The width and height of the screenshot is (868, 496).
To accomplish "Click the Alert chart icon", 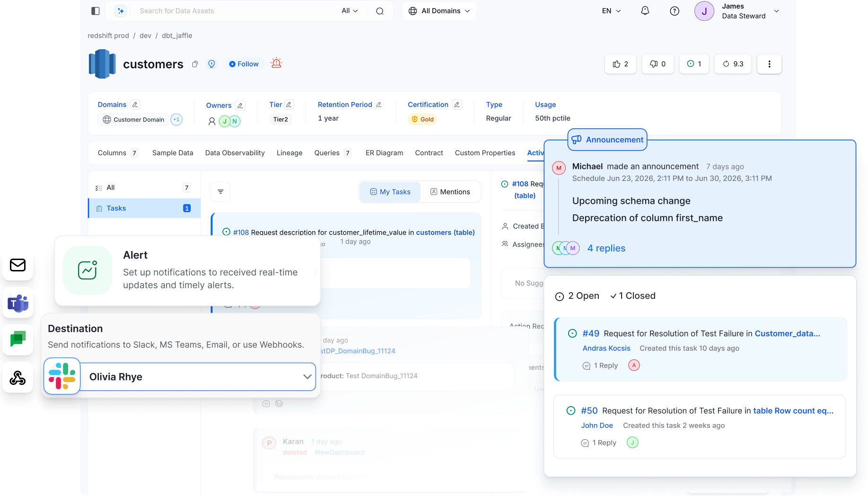I will pos(88,270).
